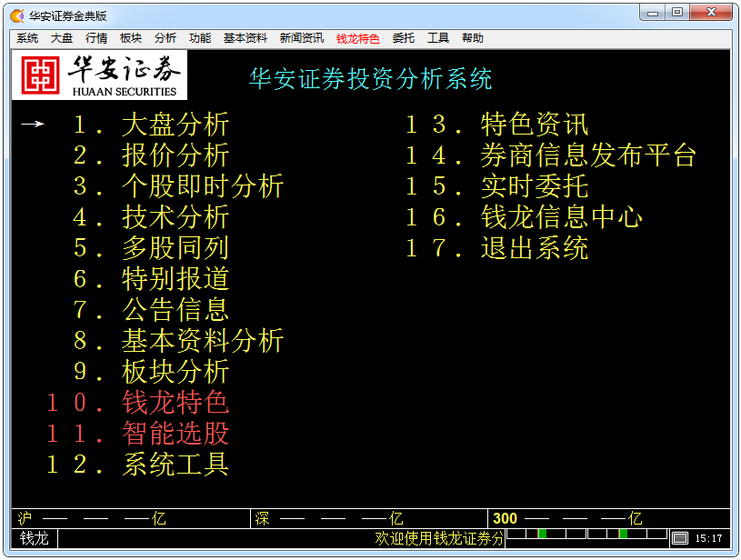Viewport: 741px width, 560px height.
Task: Select option 13 特色资讯
Action: (497, 125)
